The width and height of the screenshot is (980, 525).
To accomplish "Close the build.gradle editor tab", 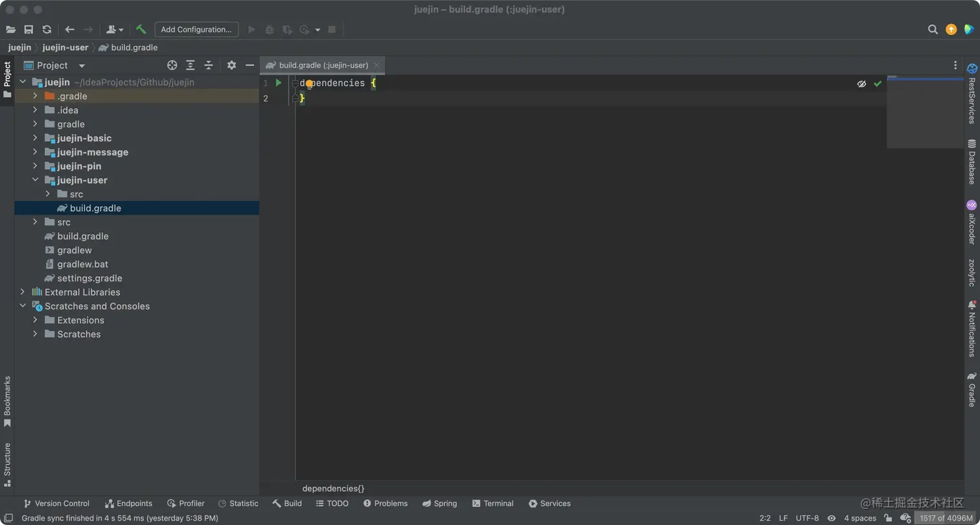I will click(377, 65).
